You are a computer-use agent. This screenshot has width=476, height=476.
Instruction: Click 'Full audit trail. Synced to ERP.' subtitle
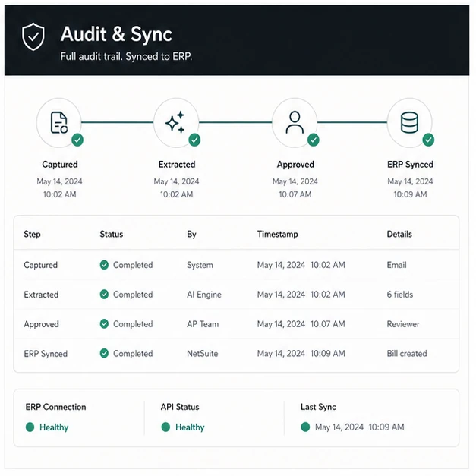click(x=126, y=56)
